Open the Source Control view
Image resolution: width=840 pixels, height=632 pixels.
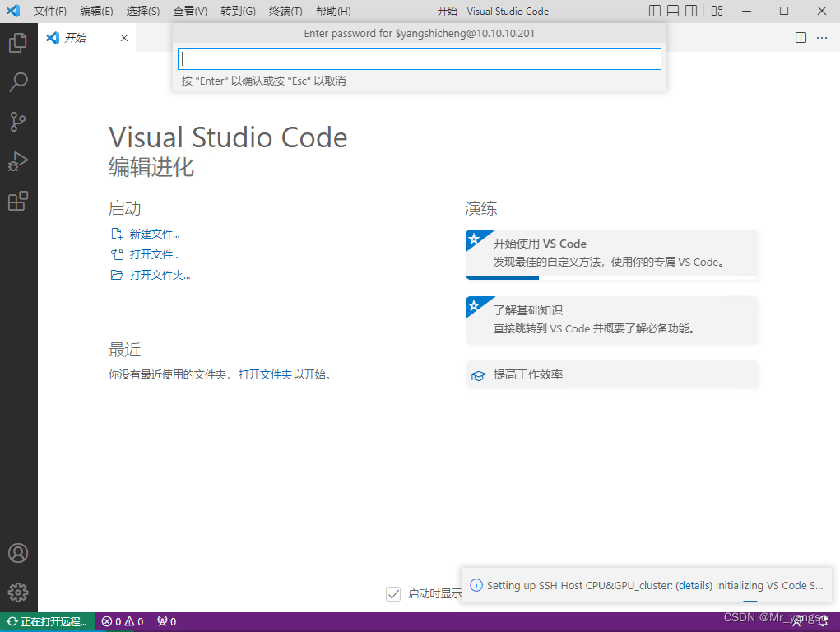(18, 122)
